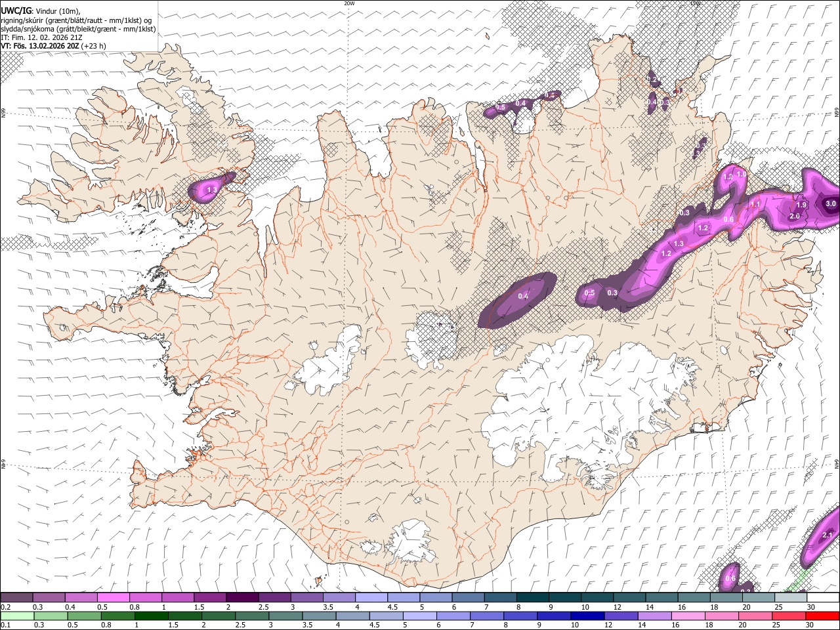Select red rain swatch between 25 and 30
This screenshot has height=630, width=840.
[x=790, y=616]
